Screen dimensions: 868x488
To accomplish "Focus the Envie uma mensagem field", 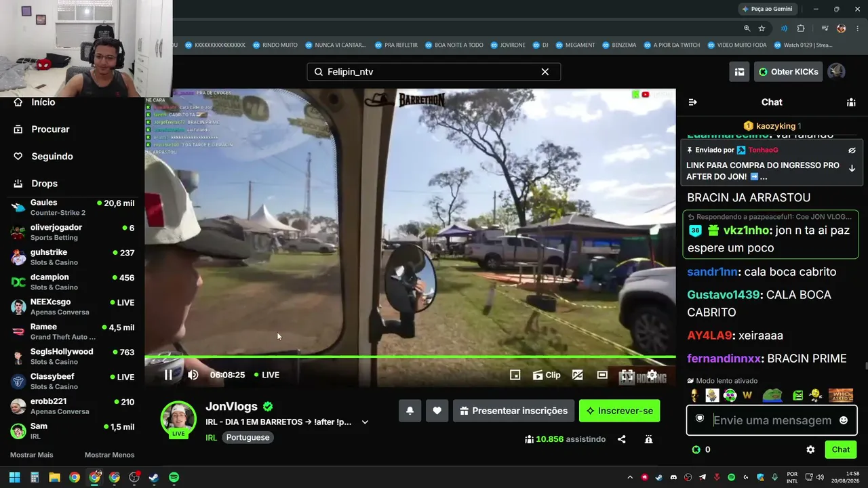I will (772, 420).
